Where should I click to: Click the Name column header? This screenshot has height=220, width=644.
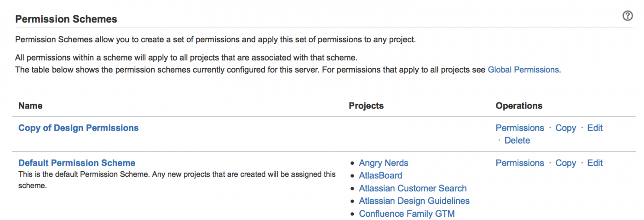click(30, 106)
